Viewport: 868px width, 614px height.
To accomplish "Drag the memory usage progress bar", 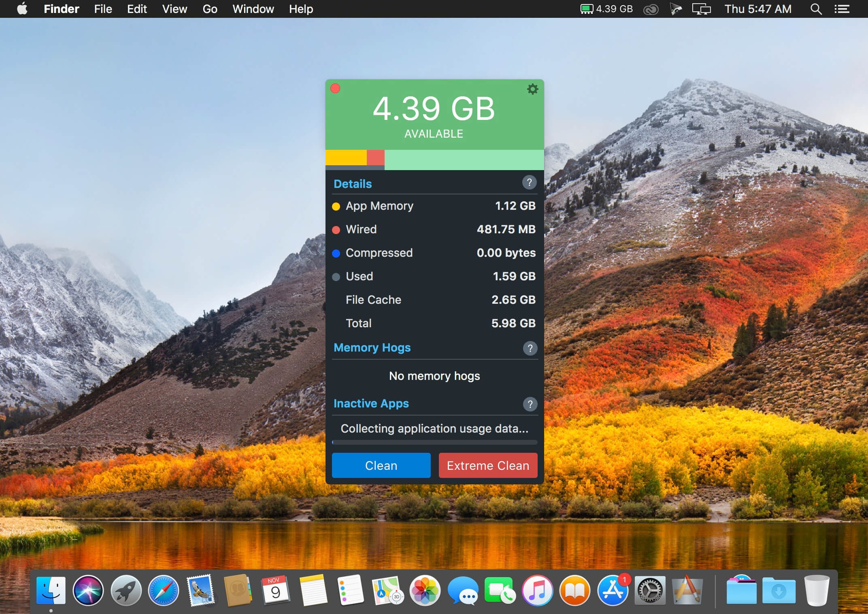I will point(434,158).
